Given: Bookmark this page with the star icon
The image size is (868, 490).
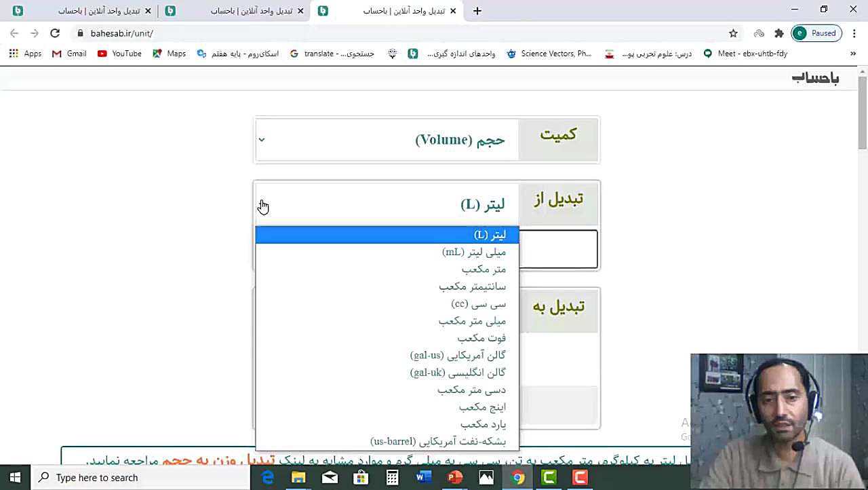Looking at the screenshot, I should [733, 33].
